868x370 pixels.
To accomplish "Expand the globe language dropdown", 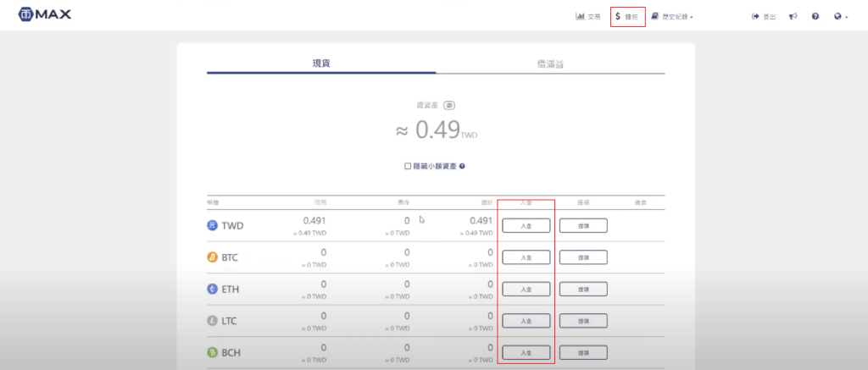I will [841, 17].
